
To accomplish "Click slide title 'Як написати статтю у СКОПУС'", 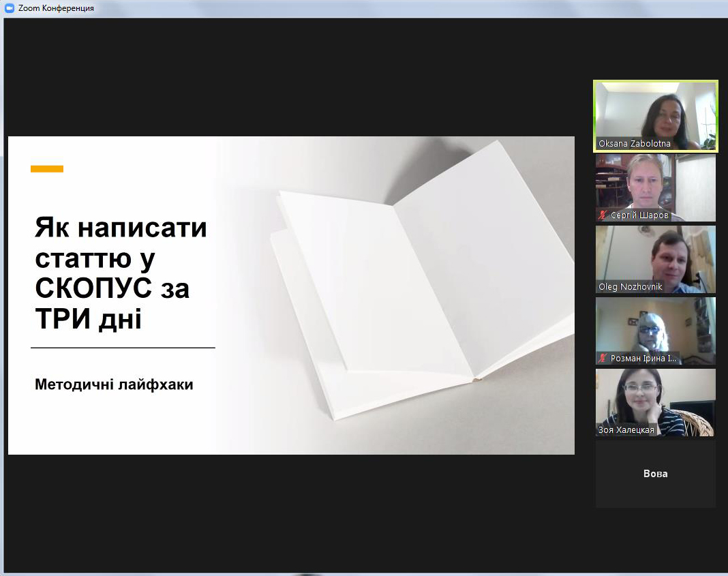I will 121,273.
